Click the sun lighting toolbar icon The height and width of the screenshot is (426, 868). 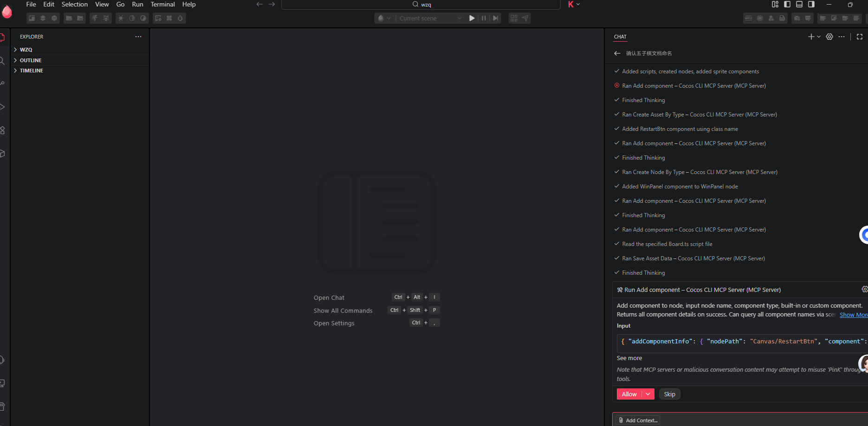(121, 18)
